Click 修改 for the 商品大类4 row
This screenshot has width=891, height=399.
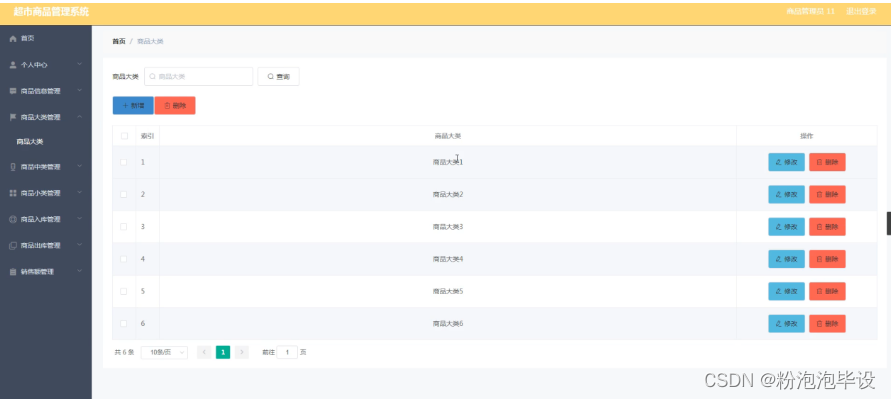point(786,259)
